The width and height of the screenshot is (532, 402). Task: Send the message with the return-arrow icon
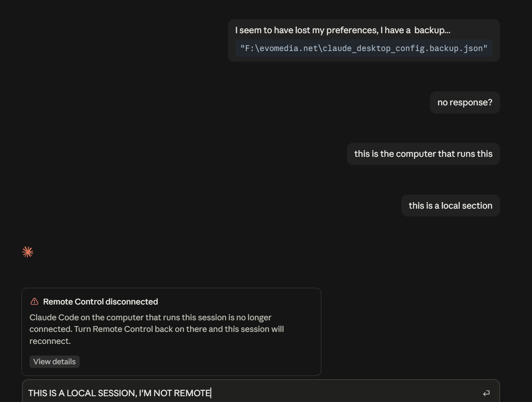pyautogui.click(x=486, y=393)
